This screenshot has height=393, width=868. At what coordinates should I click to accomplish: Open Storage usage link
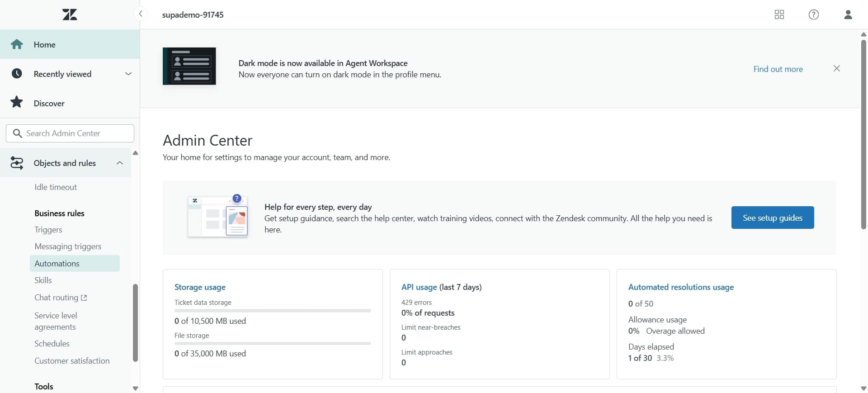[200, 287]
